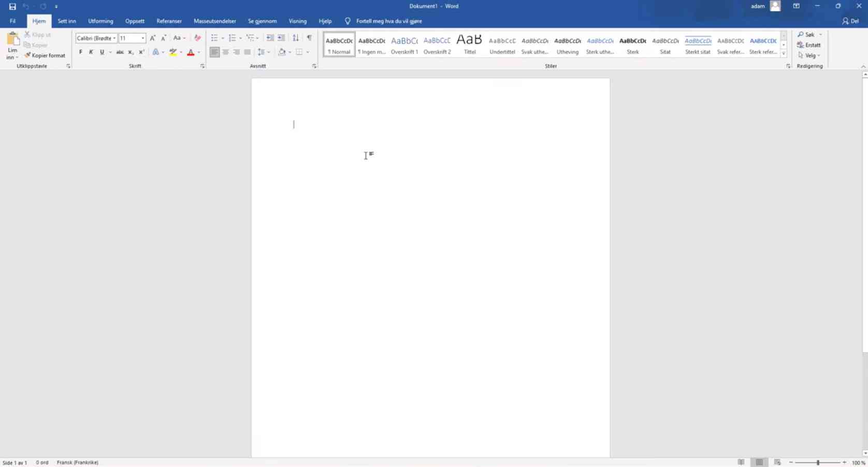The height and width of the screenshot is (467, 868).
Task: Decrease the paragraph indent
Action: pos(270,38)
